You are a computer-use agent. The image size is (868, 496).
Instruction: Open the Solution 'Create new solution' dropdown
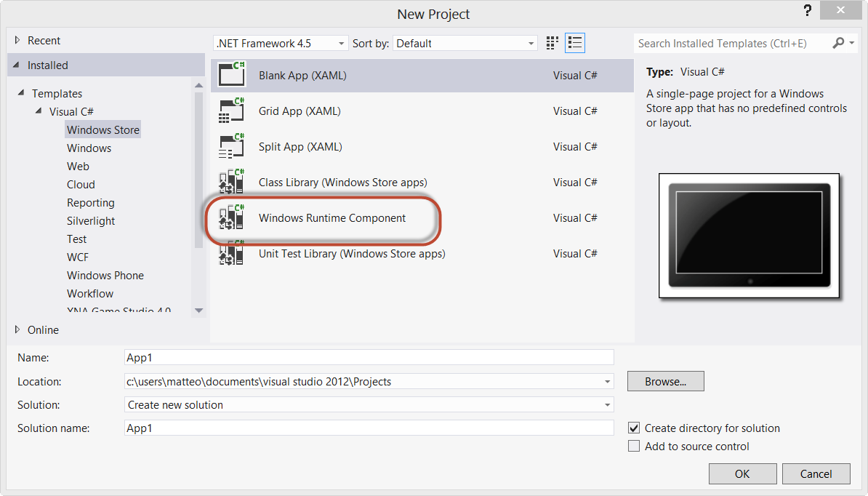click(607, 404)
